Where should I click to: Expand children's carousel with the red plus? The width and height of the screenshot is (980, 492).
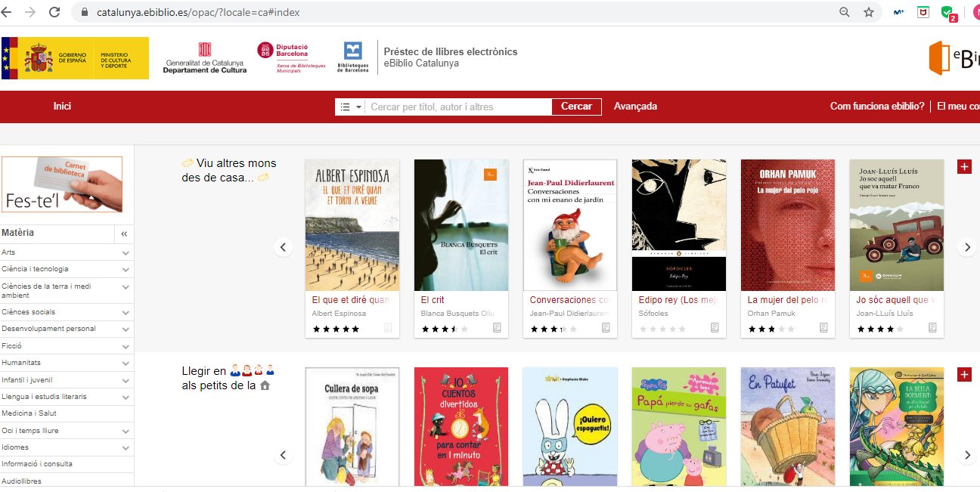(x=964, y=374)
